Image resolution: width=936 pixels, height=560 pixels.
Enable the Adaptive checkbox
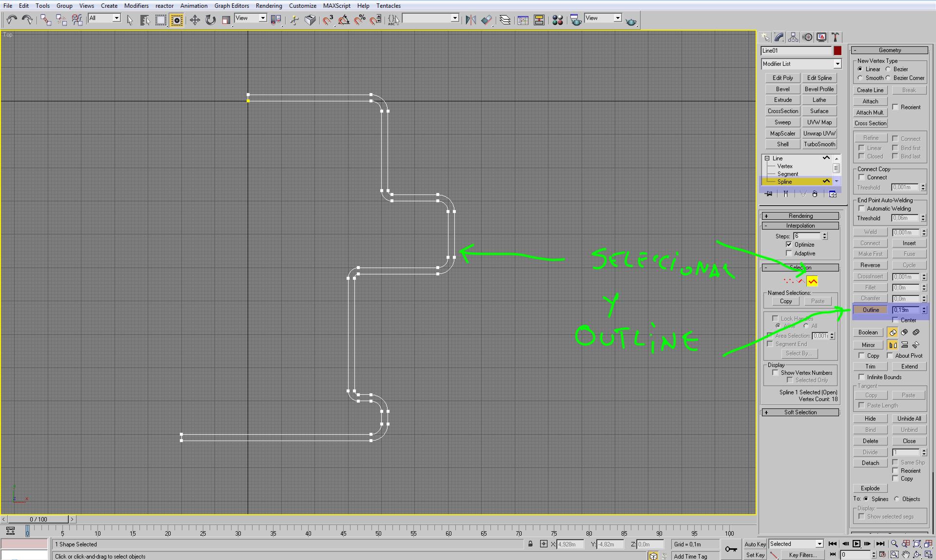tap(789, 253)
